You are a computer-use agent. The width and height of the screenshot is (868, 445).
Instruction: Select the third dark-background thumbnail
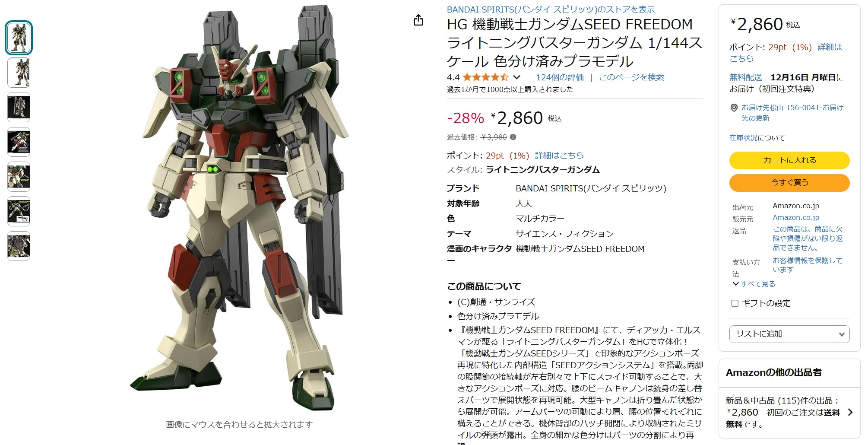coord(19,107)
